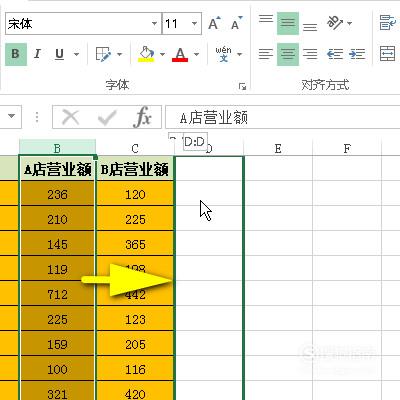Screen dimensions: 400x400
Task: Open font color dropdown arrow
Action: pyautogui.click(x=196, y=54)
